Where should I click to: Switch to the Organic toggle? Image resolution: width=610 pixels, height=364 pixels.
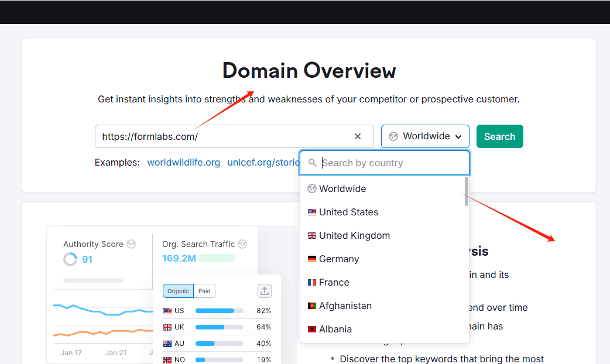(x=178, y=291)
